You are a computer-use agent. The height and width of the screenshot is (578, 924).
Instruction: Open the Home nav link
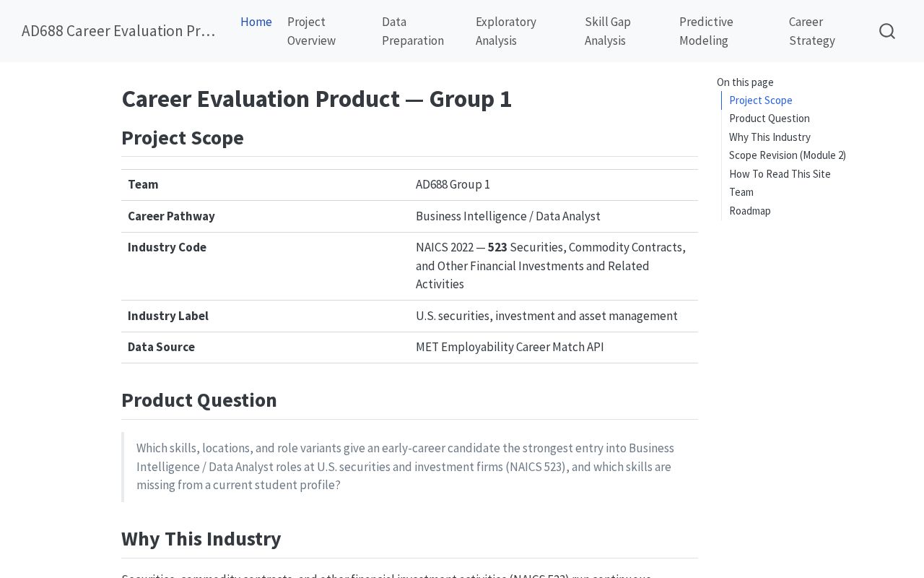tap(256, 22)
